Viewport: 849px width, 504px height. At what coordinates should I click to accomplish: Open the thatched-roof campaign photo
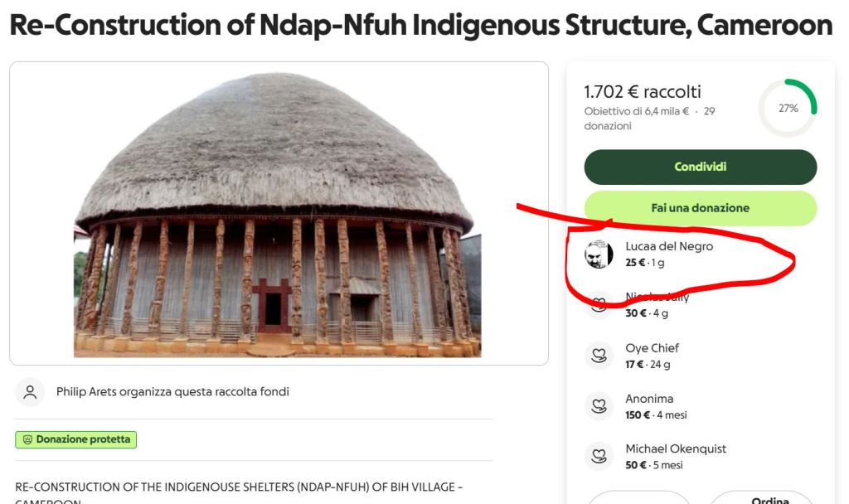[278, 213]
